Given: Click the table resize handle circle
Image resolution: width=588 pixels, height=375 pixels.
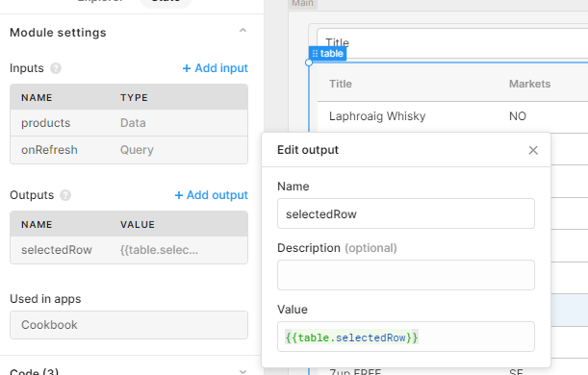Looking at the screenshot, I should pos(309,62).
